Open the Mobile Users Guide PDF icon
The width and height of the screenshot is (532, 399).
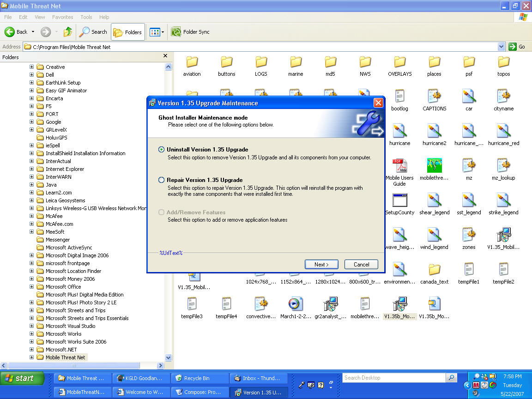click(399, 166)
